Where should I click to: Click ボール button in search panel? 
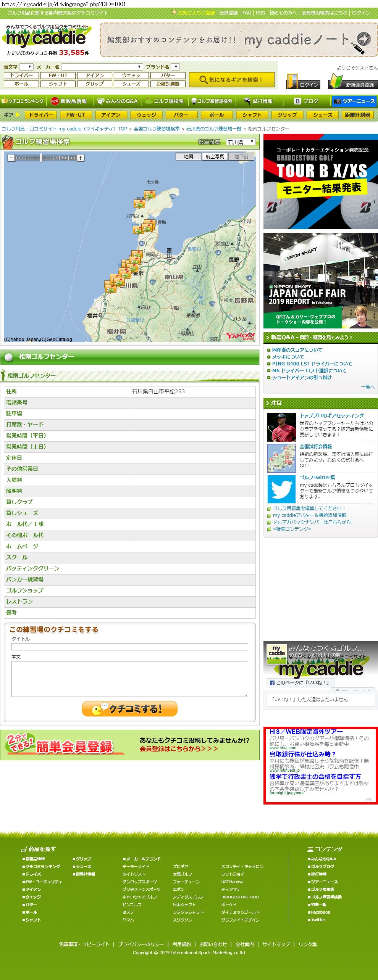pyautogui.click(x=21, y=84)
